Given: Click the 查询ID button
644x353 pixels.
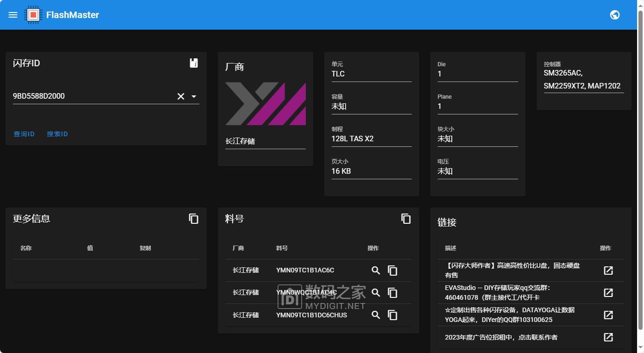Looking at the screenshot, I should (24, 134).
